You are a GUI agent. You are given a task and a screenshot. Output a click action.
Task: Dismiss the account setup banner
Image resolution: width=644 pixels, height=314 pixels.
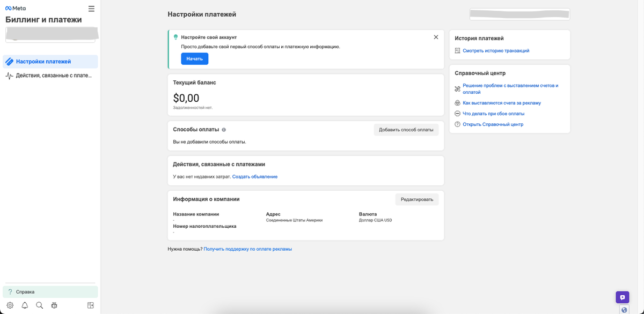pyautogui.click(x=436, y=37)
